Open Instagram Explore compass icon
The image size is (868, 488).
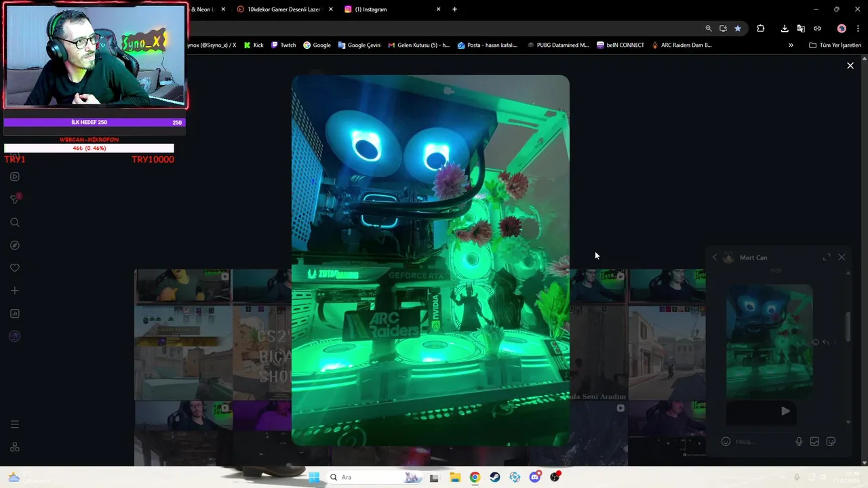coord(15,245)
